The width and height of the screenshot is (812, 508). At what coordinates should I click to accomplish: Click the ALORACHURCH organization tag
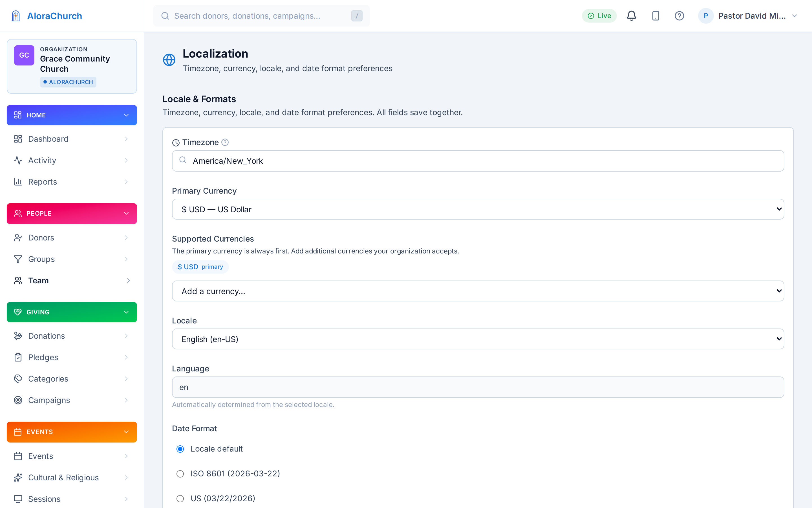click(68, 82)
